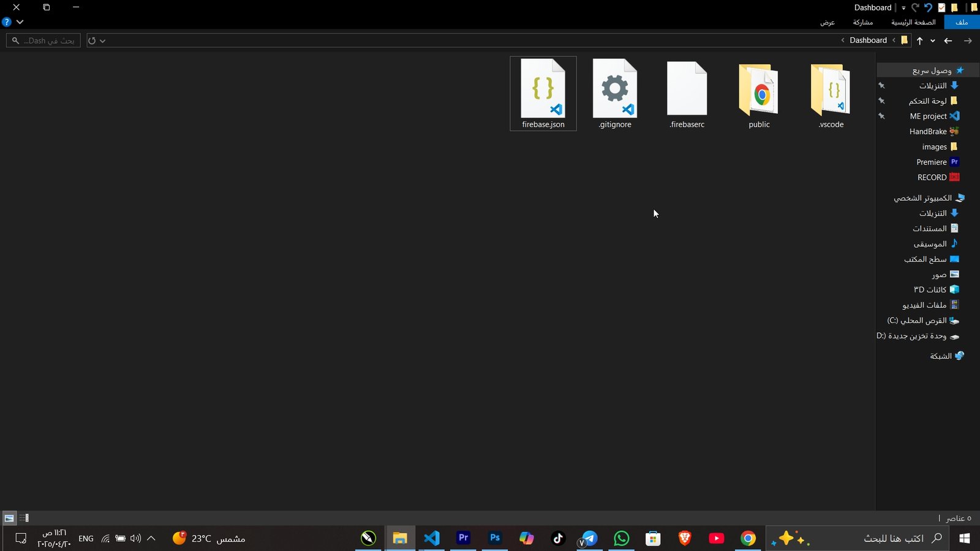Open Photoshop from taskbar
The image size is (980, 551).
[495, 538]
